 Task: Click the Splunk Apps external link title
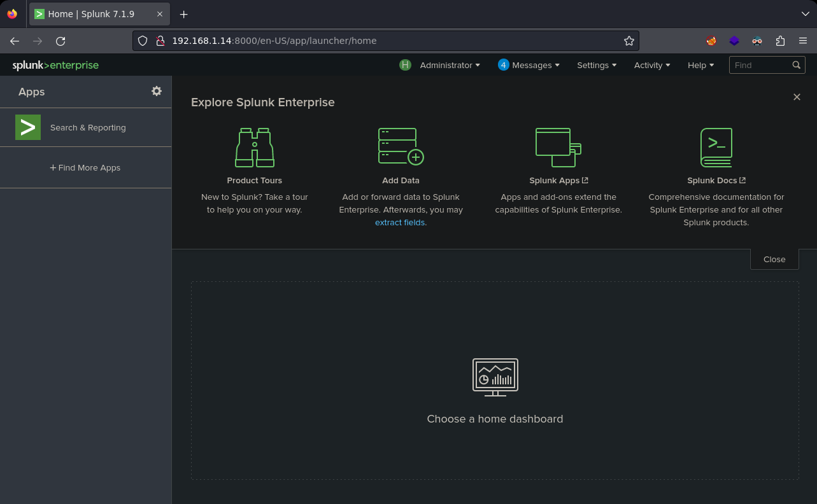[558, 180]
